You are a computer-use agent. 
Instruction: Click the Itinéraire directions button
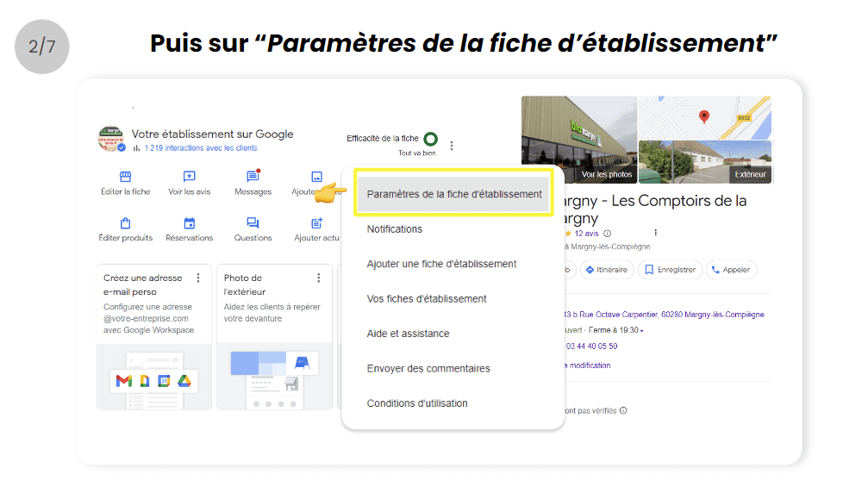point(607,270)
